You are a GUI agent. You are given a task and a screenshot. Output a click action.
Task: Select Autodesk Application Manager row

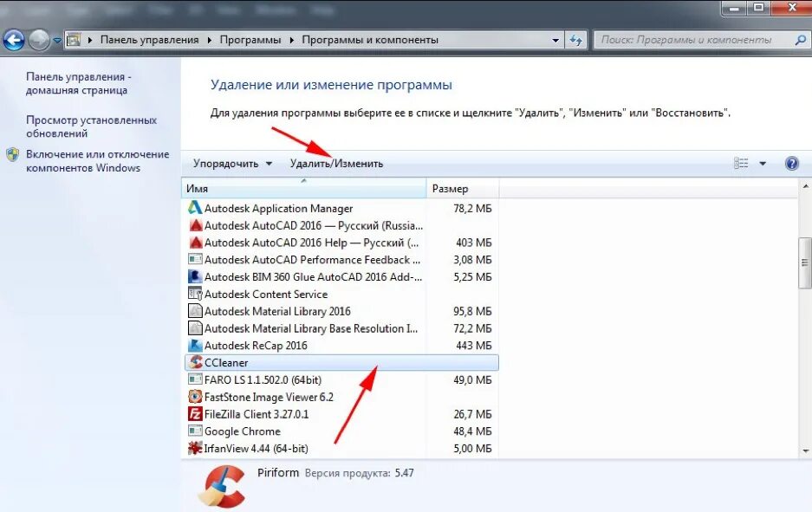(341, 208)
